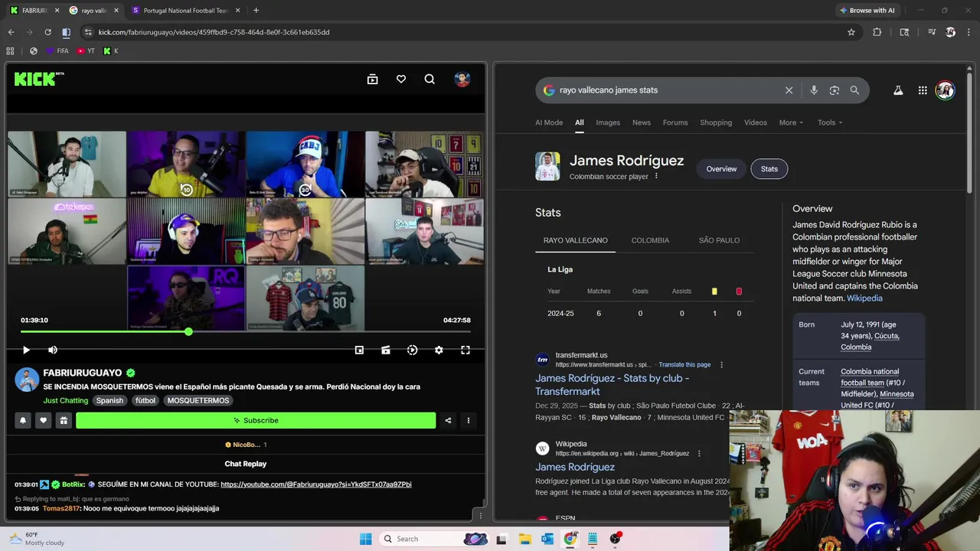Mute the video with speaker icon
Screen dimensions: 980x551
(53, 350)
